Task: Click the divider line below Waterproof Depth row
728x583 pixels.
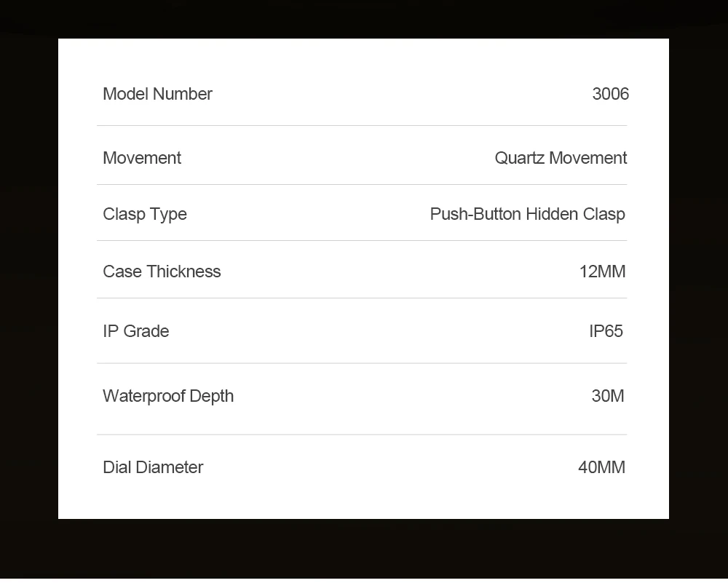Action: tap(362, 435)
